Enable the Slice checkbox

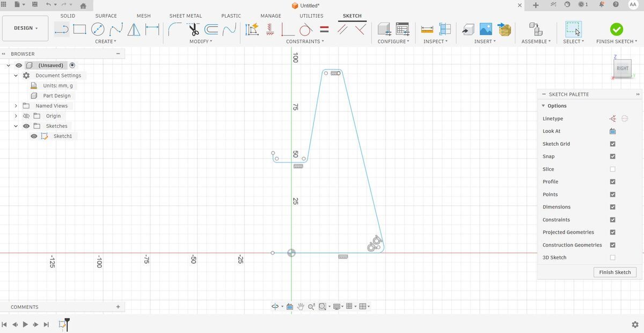[x=612, y=169]
